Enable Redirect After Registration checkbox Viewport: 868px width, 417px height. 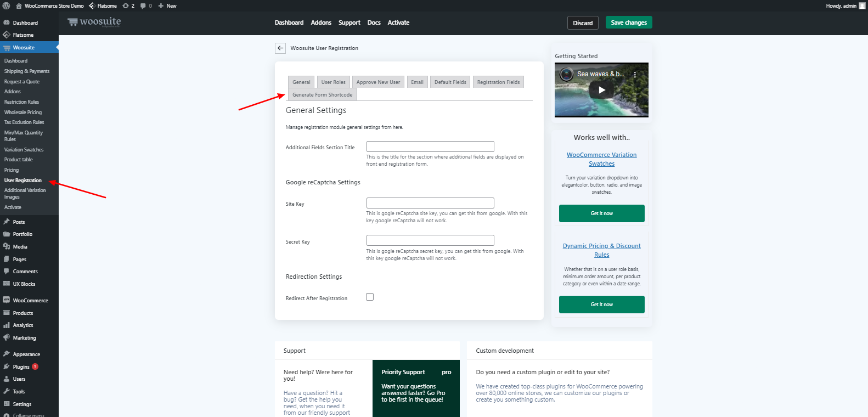(370, 297)
